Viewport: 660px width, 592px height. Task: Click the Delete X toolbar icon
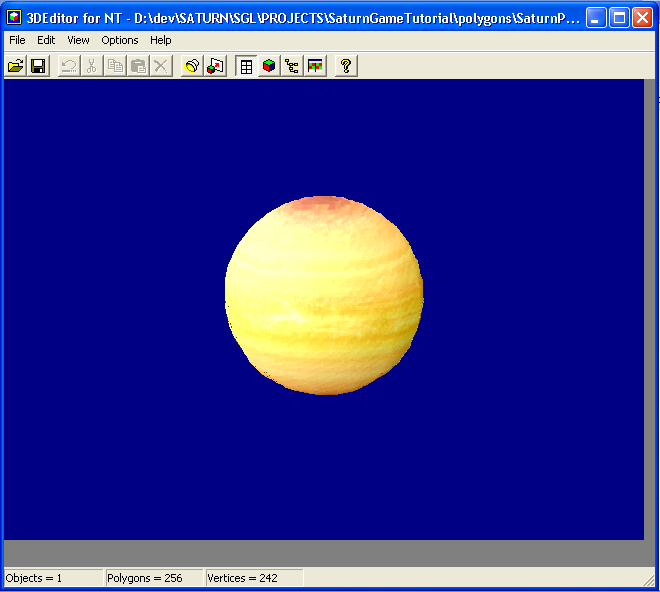tap(161, 66)
